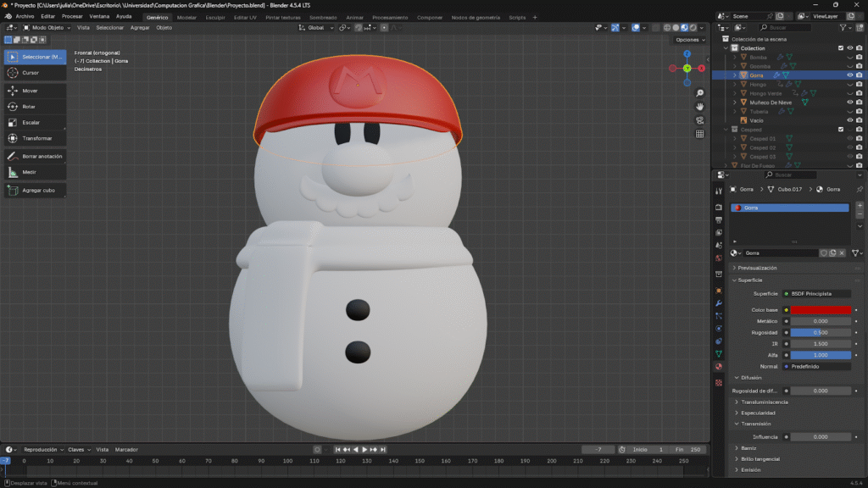
Task: Expand the Previsualización panel
Action: [x=757, y=268]
